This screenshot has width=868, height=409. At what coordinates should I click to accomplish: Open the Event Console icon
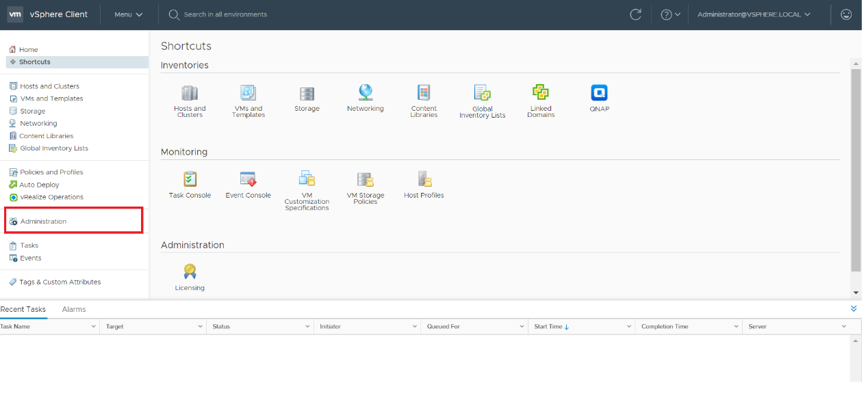click(x=248, y=179)
